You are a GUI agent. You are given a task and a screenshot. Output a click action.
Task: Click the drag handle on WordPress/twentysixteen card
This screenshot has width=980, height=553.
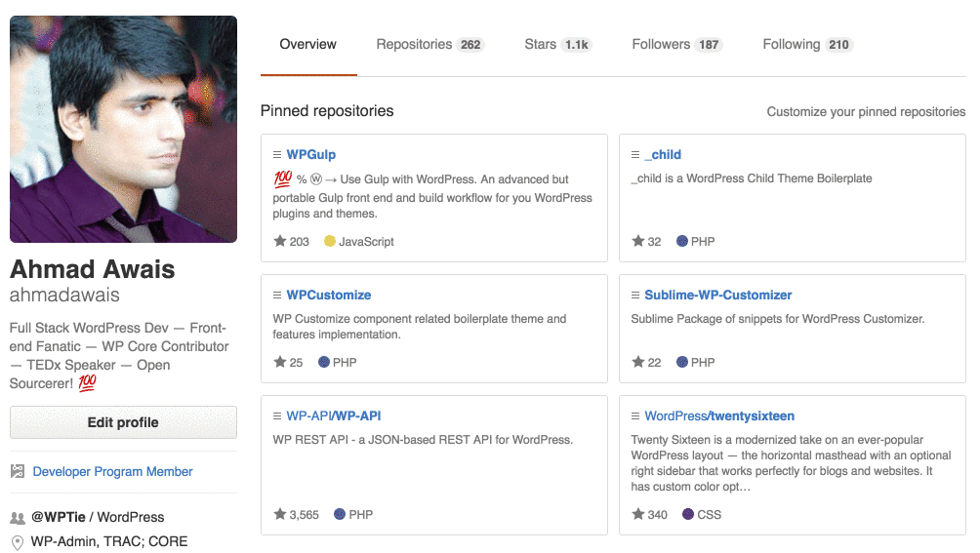click(635, 416)
